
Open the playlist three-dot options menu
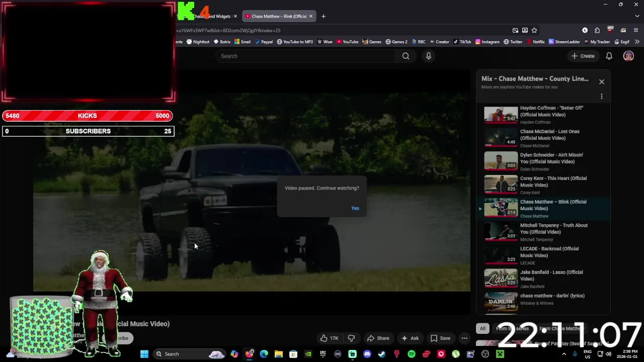[x=601, y=96]
